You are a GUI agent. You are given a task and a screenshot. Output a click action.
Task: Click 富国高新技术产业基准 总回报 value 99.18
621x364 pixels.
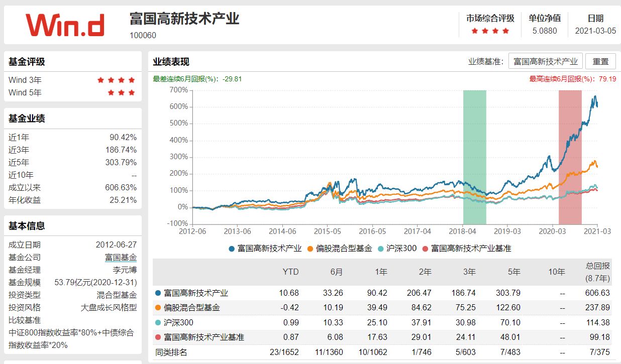click(x=599, y=337)
